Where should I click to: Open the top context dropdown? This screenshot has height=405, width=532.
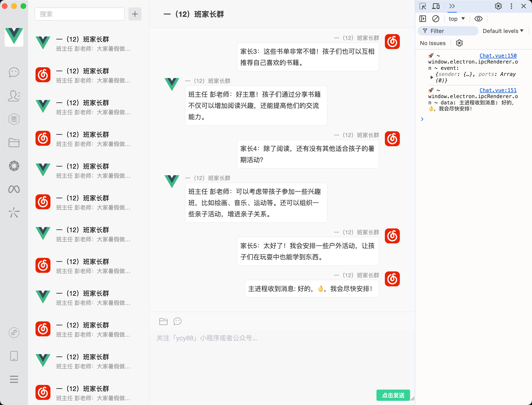pyautogui.click(x=457, y=19)
